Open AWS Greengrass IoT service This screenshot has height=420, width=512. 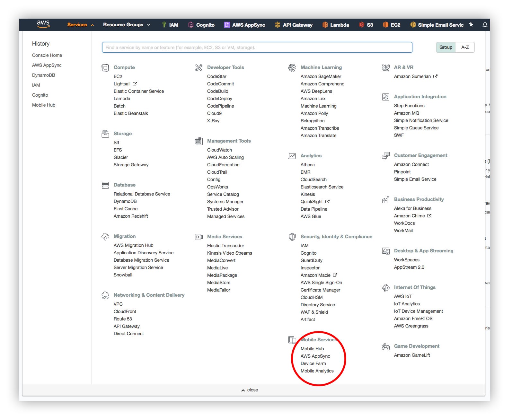(x=411, y=326)
